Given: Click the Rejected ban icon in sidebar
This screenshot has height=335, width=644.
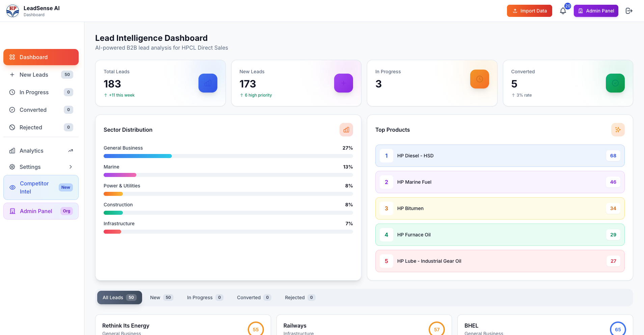Looking at the screenshot, I should click(12, 127).
